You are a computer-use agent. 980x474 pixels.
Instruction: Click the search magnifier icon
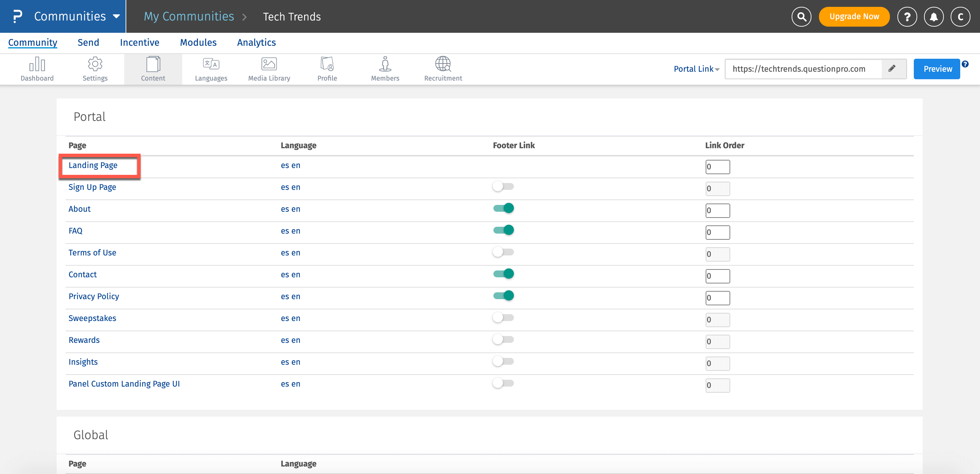pos(801,17)
